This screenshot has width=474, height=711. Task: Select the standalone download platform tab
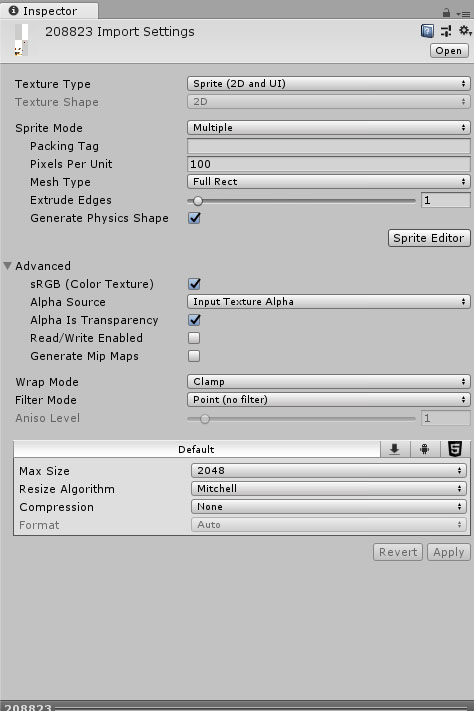click(395, 449)
